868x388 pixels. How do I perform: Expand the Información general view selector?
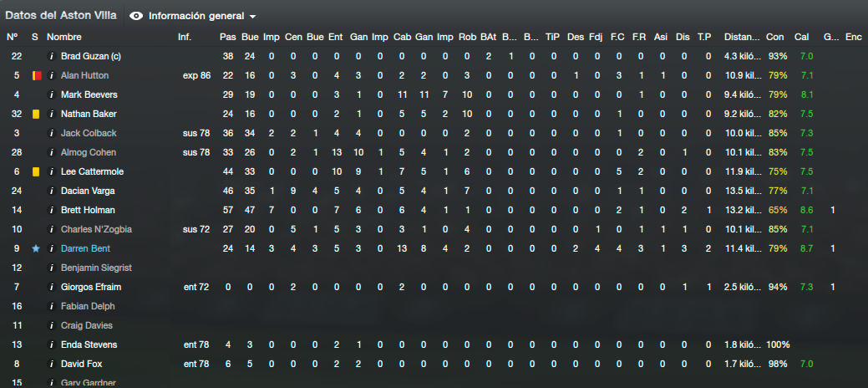[192, 16]
